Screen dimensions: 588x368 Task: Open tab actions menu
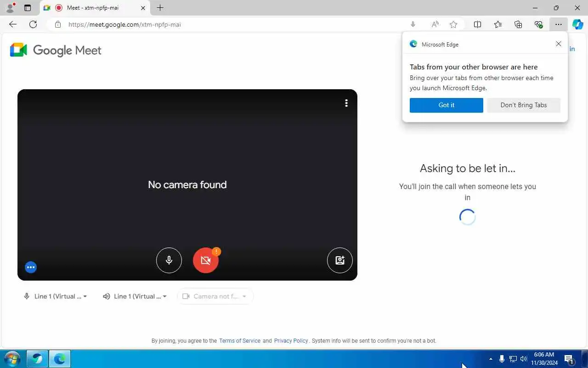[x=28, y=8]
